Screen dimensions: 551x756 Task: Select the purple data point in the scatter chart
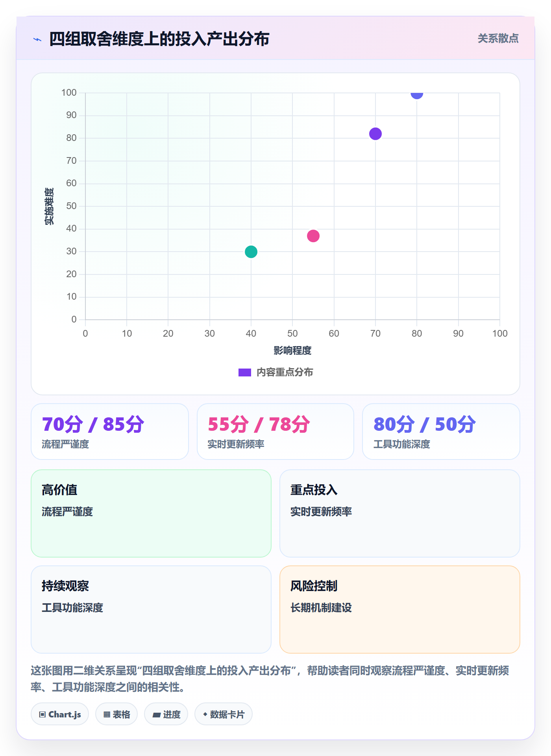point(375,134)
